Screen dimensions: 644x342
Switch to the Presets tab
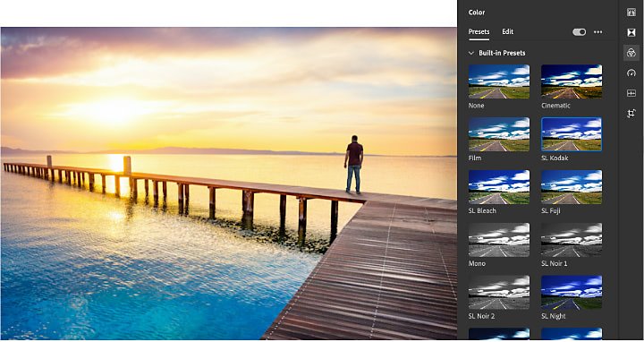(479, 31)
